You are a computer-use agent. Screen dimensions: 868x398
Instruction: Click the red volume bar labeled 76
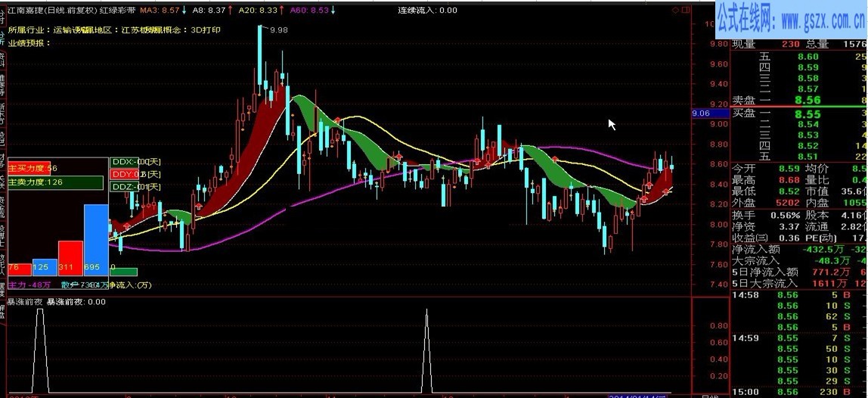click(20, 269)
